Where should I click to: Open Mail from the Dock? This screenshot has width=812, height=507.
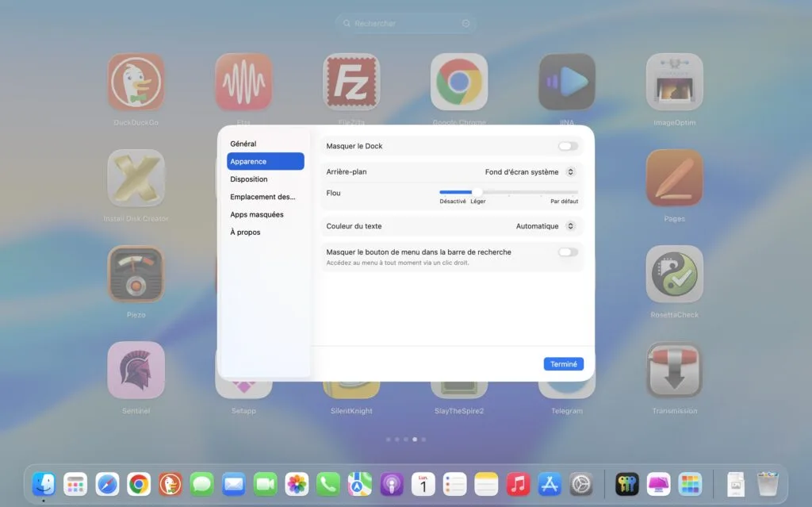234,484
